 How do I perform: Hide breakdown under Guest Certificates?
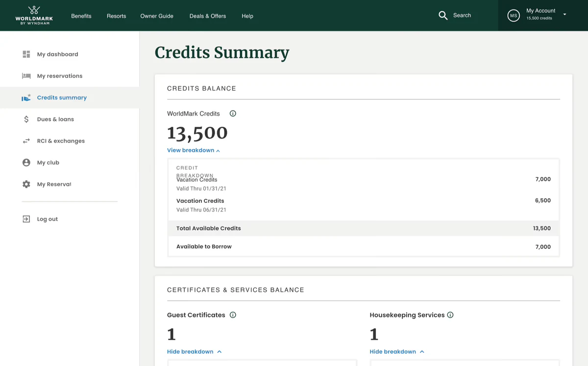195,352
